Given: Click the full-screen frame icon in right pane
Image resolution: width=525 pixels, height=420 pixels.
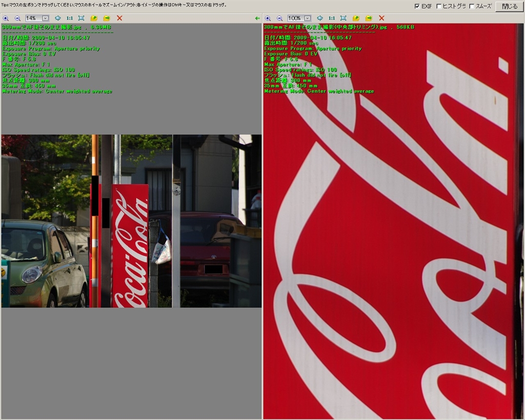Looking at the screenshot, I should pos(343,18).
